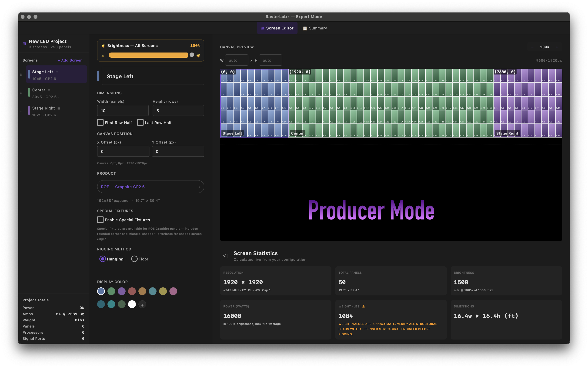This screenshot has height=368, width=588.
Task: Click the canvas W auto field
Action: [x=237, y=60]
